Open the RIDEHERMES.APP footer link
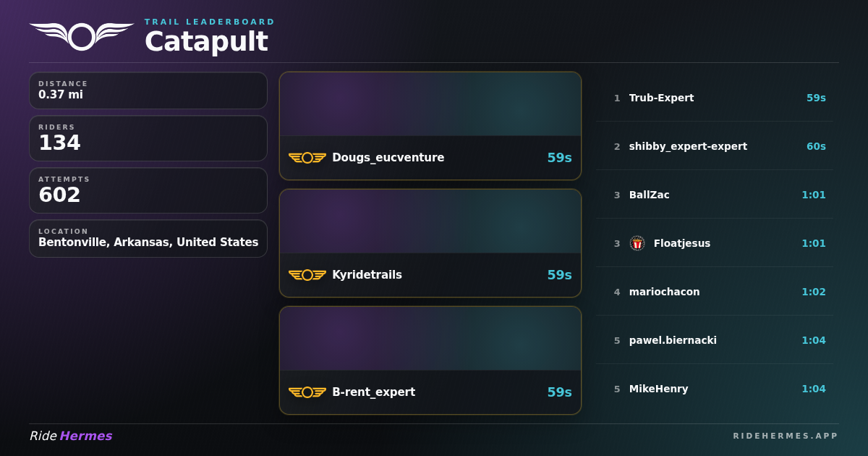Screen dimensions: 868x456 786,436
